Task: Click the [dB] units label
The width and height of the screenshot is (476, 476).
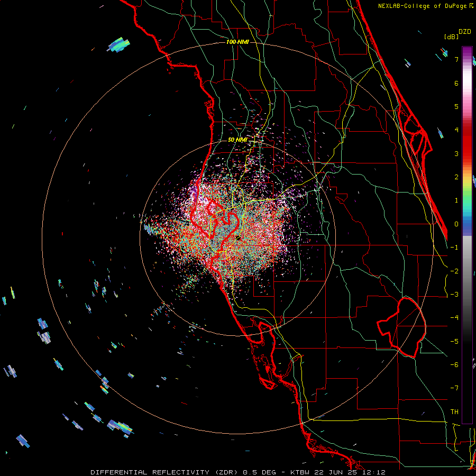Action: [452, 36]
